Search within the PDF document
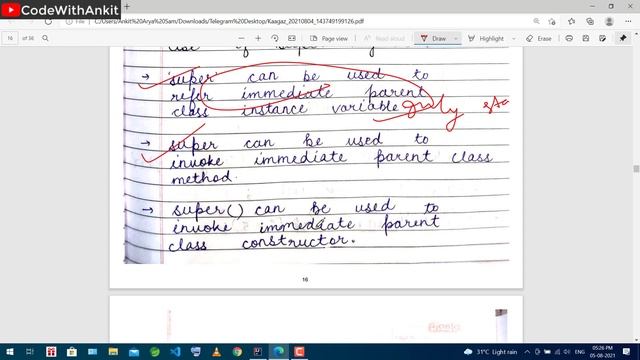The image size is (640, 360). pos(45,38)
